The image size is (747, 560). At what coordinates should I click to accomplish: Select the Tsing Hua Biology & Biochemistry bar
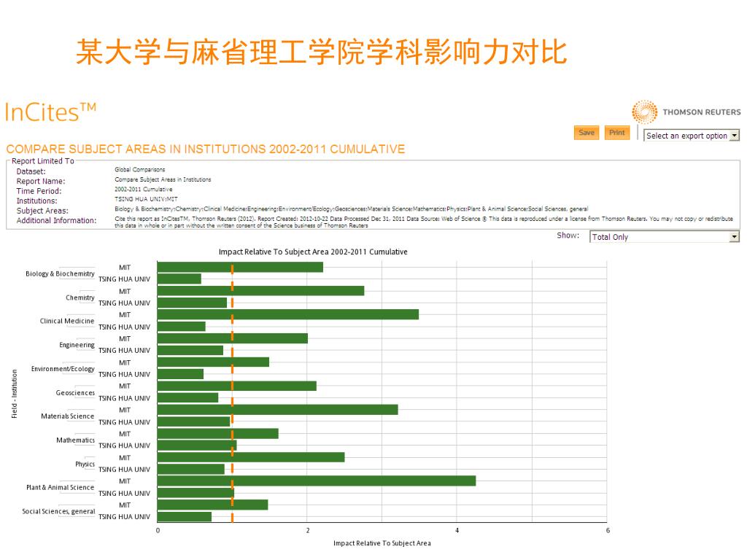click(179, 279)
